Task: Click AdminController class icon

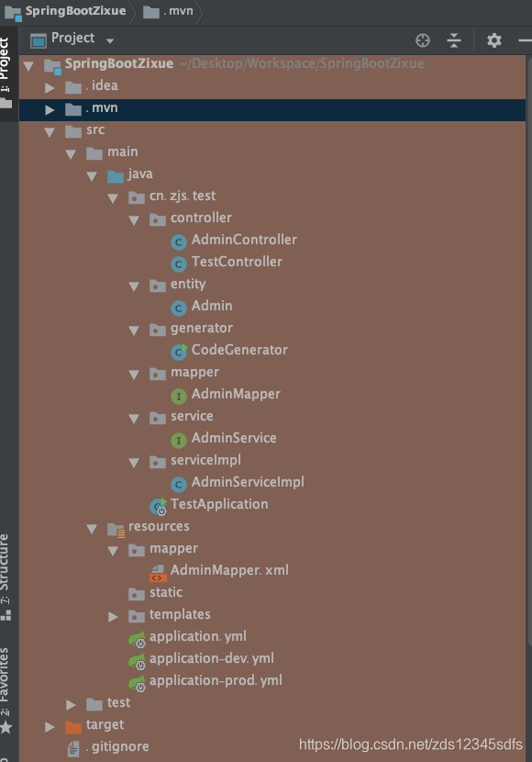Action: pos(179,241)
